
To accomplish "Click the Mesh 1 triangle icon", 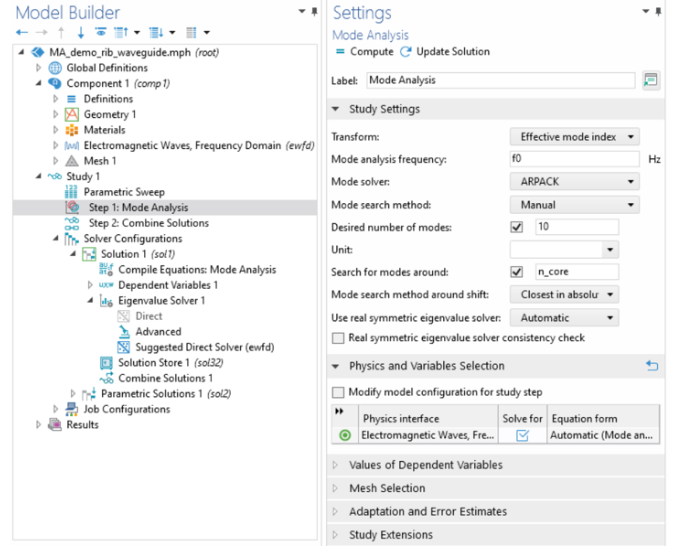I will [72, 161].
